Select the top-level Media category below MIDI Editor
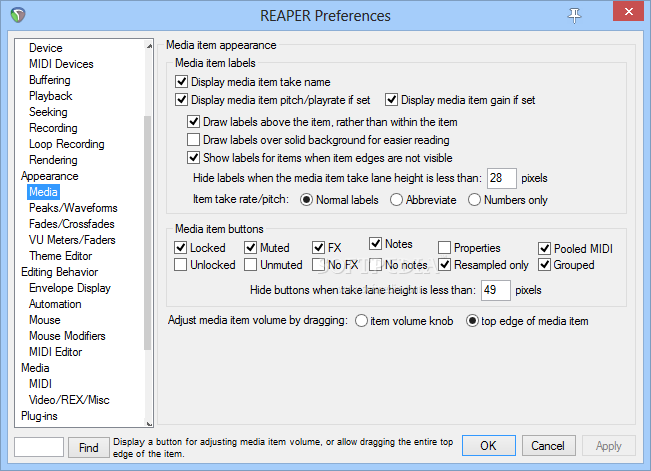This screenshot has height=471, width=651. pos(35,368)
